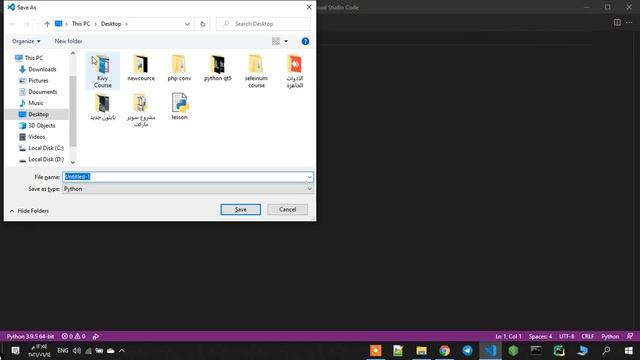Go to Pictures in the navigation pane

[33, 80]
